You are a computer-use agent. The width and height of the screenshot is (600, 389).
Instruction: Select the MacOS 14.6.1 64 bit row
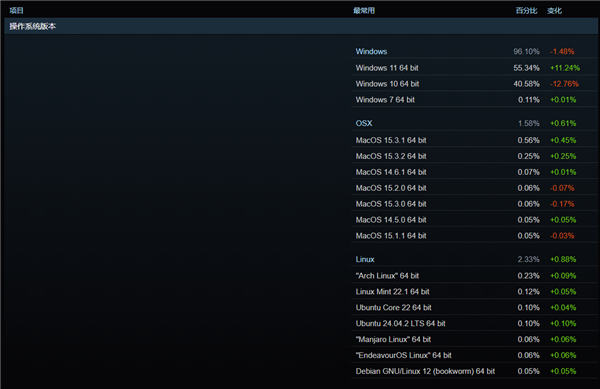tap(474, 172)
